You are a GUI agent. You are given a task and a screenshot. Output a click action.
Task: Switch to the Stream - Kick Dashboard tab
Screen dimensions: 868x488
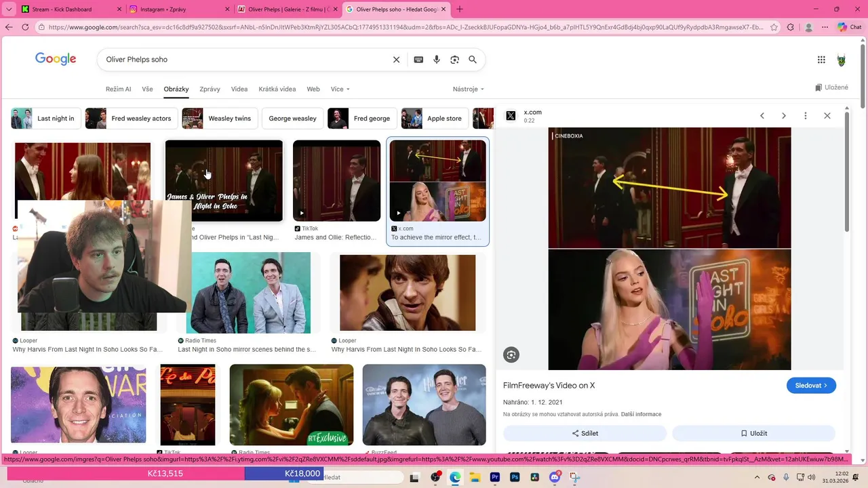point(71,9)
